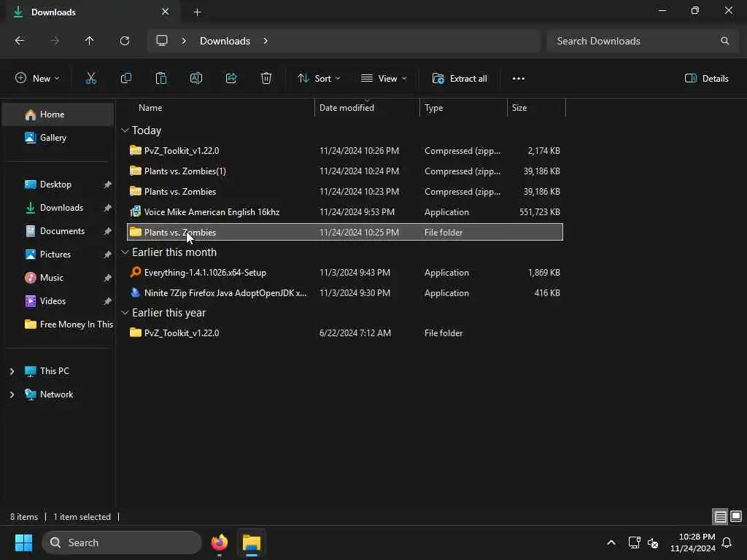
Task: Select Plants vs. Zombies(1) zip file
Action: (x=345, y=171)
